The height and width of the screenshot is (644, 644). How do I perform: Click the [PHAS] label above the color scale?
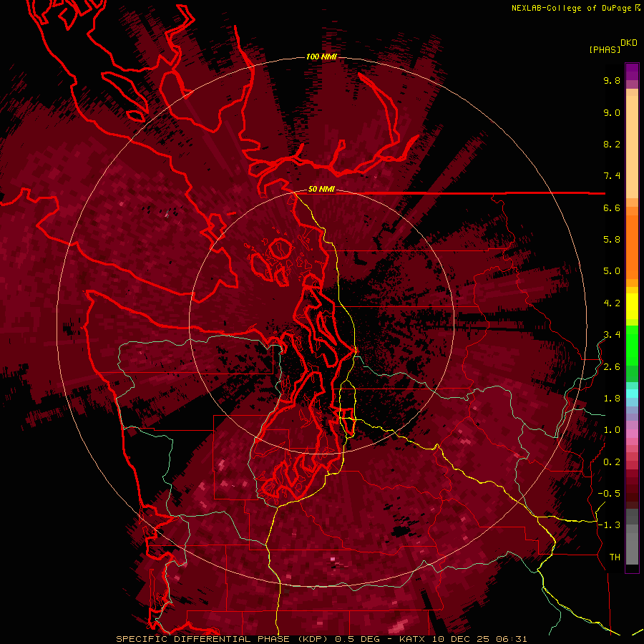tap(605, 49)
